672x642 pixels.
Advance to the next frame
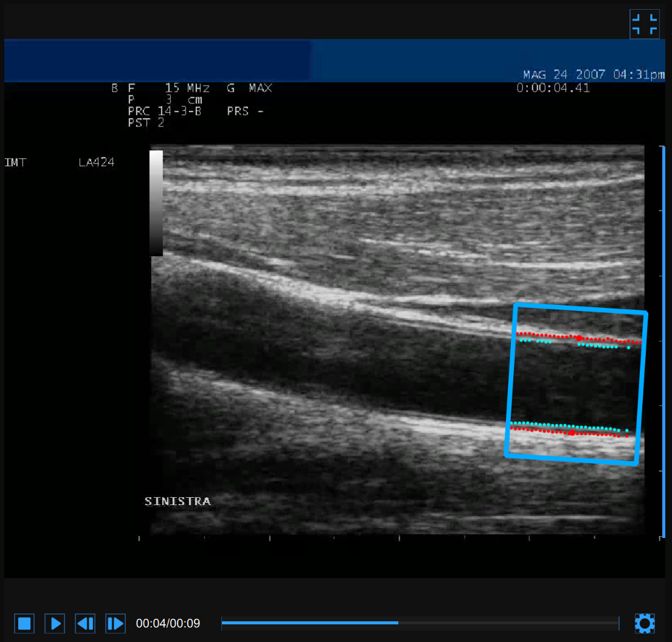point(116,623)
